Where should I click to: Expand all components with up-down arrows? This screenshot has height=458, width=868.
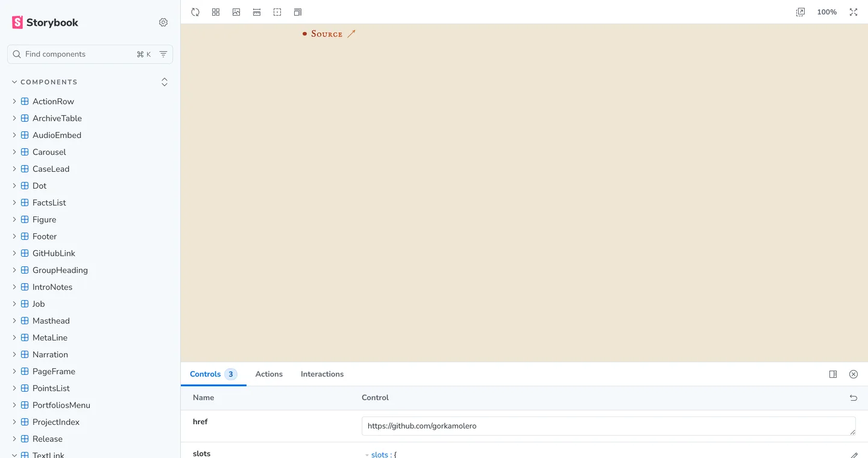point(165,82)
